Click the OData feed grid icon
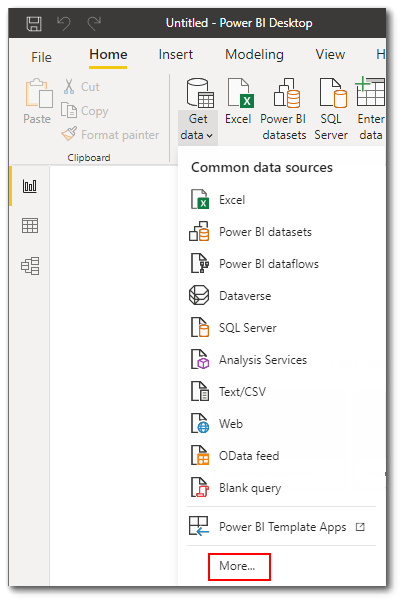This screenshot has width=402, height=602. [x=200, y=456]
